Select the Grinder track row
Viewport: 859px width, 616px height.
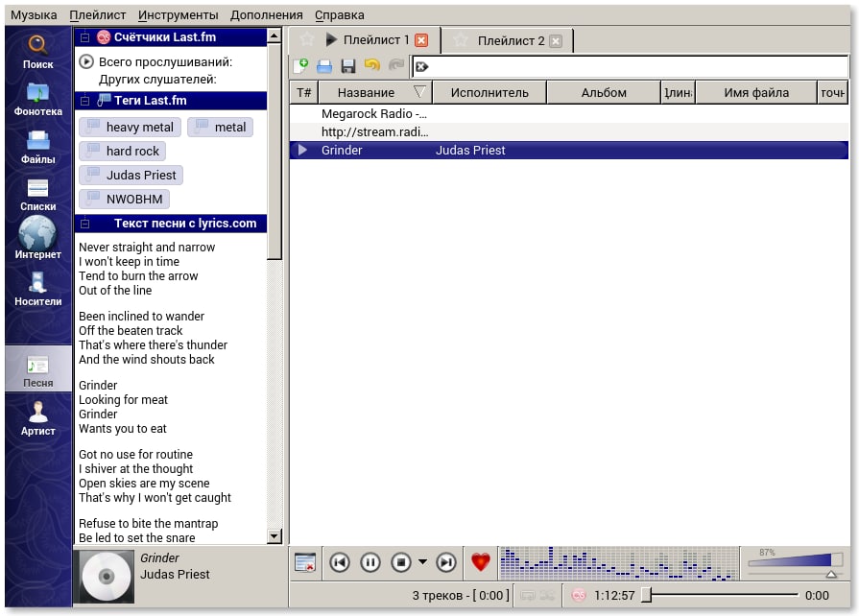coord(568,150)
